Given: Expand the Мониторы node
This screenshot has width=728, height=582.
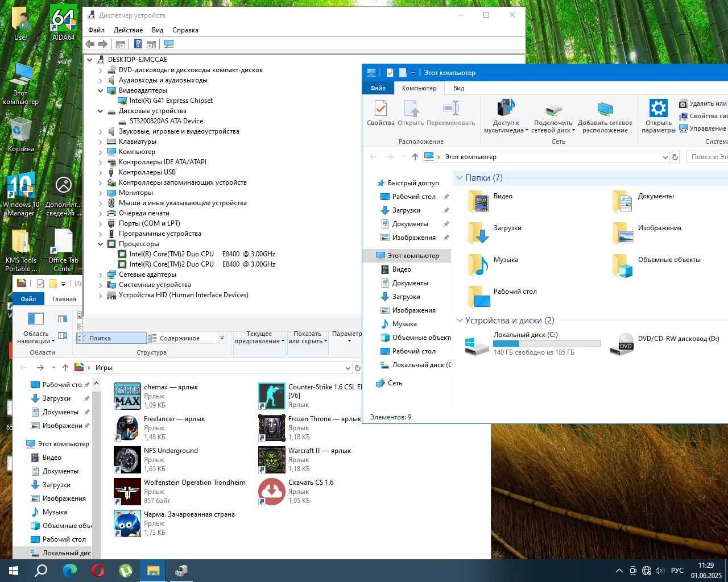Looking at the screenshot, I should point(101,193).
